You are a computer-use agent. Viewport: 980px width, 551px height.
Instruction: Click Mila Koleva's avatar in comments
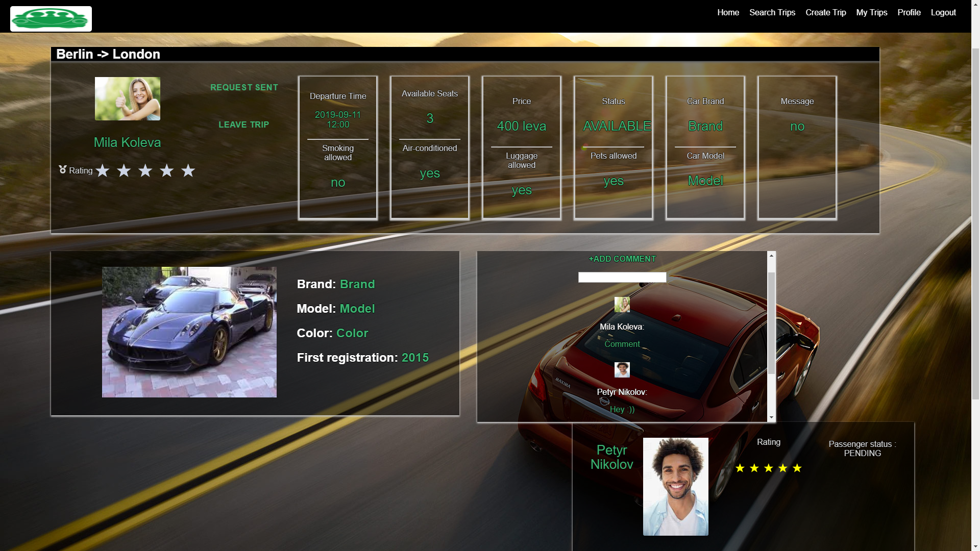(622, 305)
